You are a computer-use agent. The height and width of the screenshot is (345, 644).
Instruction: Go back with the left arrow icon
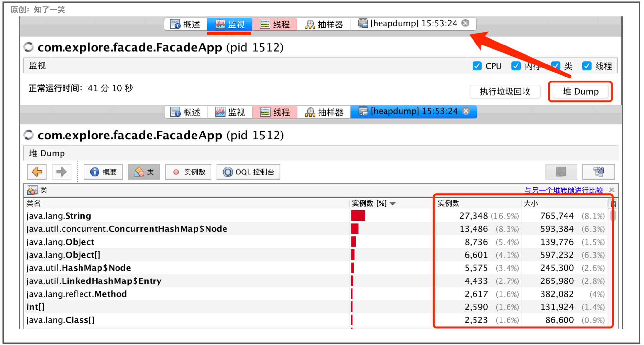(37, 172)
